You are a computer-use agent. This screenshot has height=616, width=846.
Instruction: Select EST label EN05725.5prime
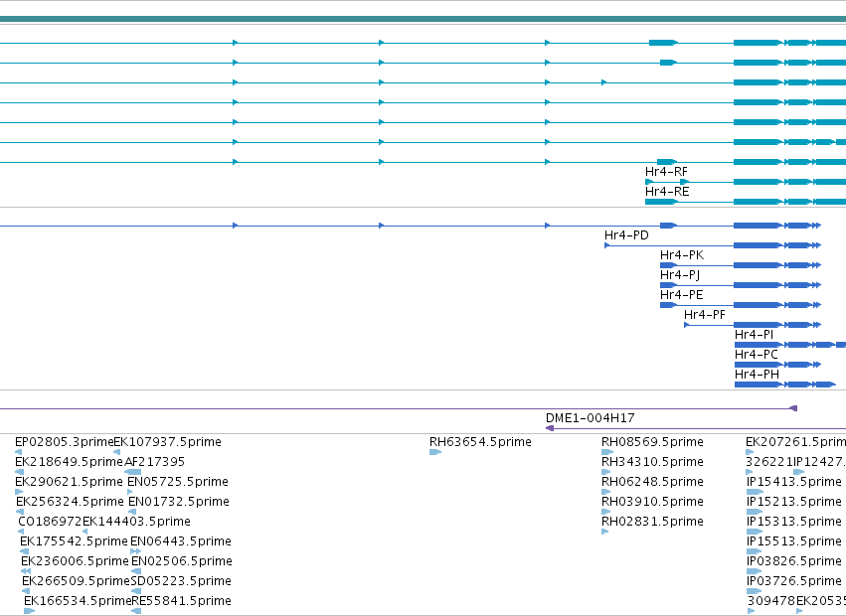[x=178, y=482]
